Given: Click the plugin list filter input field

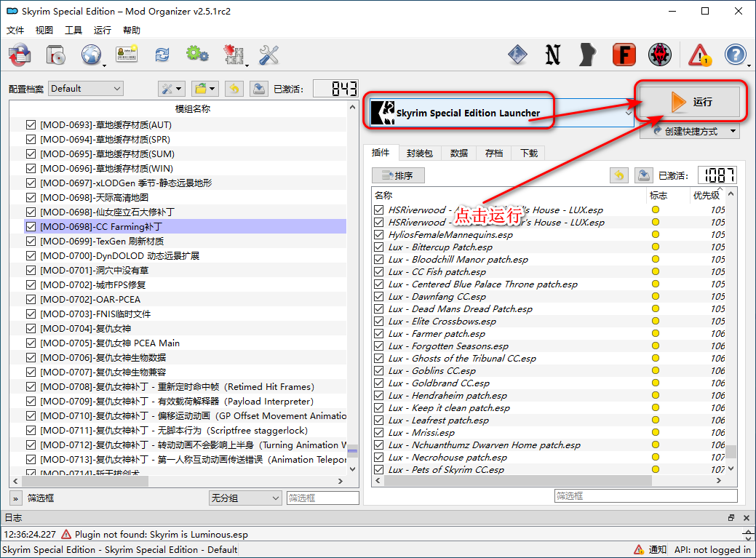Looking at the screenshot, I should 645,495.
